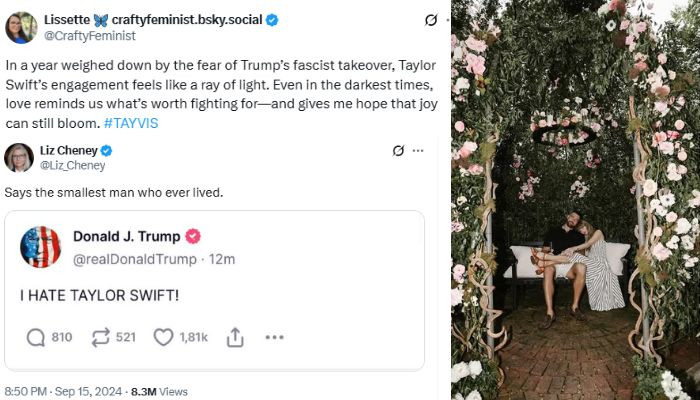Open the three-dot menu on Liz Cheney's post
This screenshot has height=400, width=700.
[x=418, y=151]
